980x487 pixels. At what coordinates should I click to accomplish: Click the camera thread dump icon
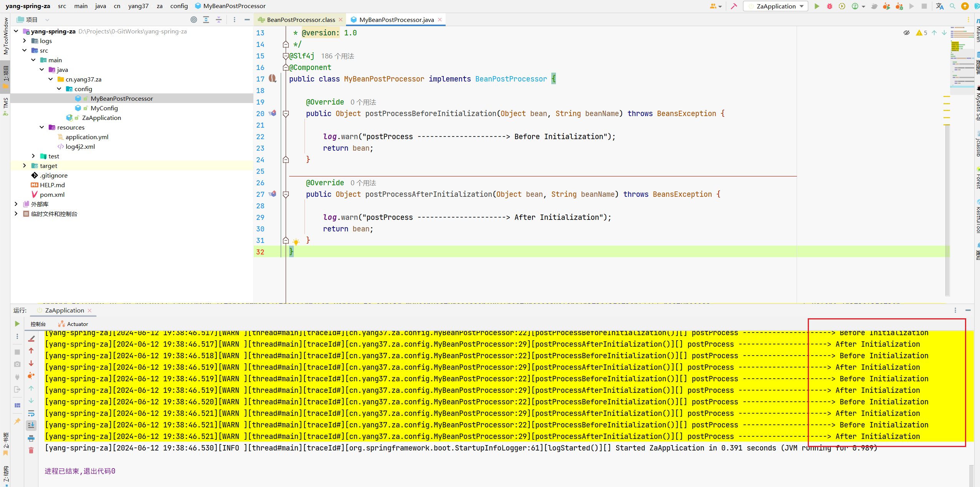(17, 364)
